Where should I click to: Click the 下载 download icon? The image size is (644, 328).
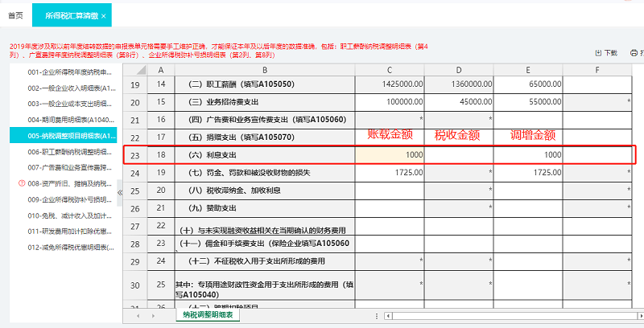click(x=598, y=53)
